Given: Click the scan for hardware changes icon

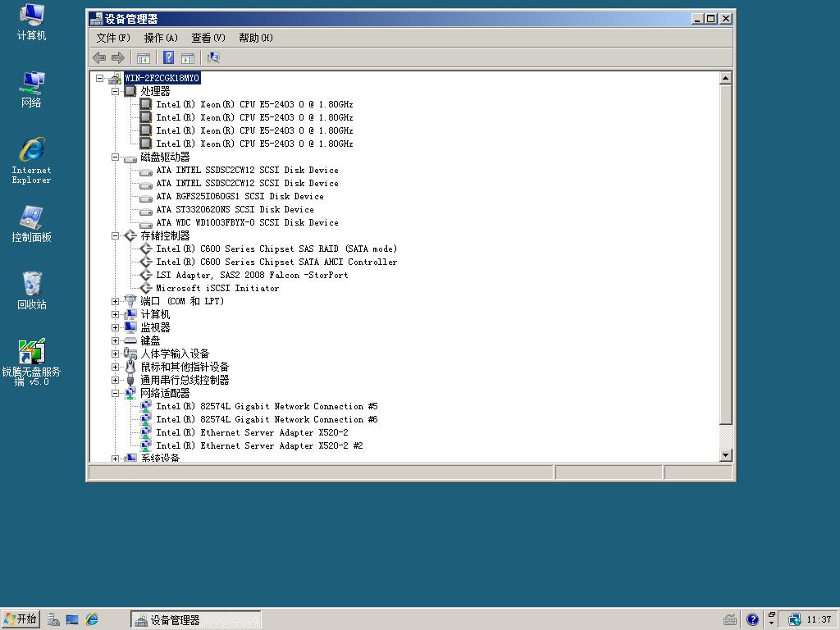Looking at the screenshot, I should 213,58.
